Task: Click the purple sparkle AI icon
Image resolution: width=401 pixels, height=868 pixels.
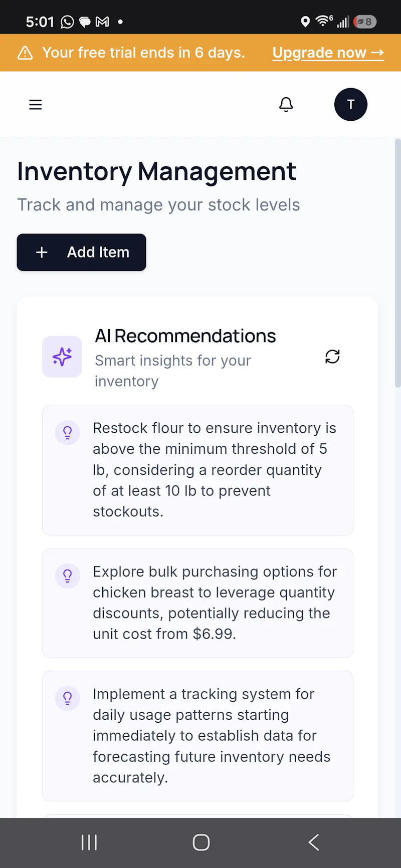Action: 62,357
